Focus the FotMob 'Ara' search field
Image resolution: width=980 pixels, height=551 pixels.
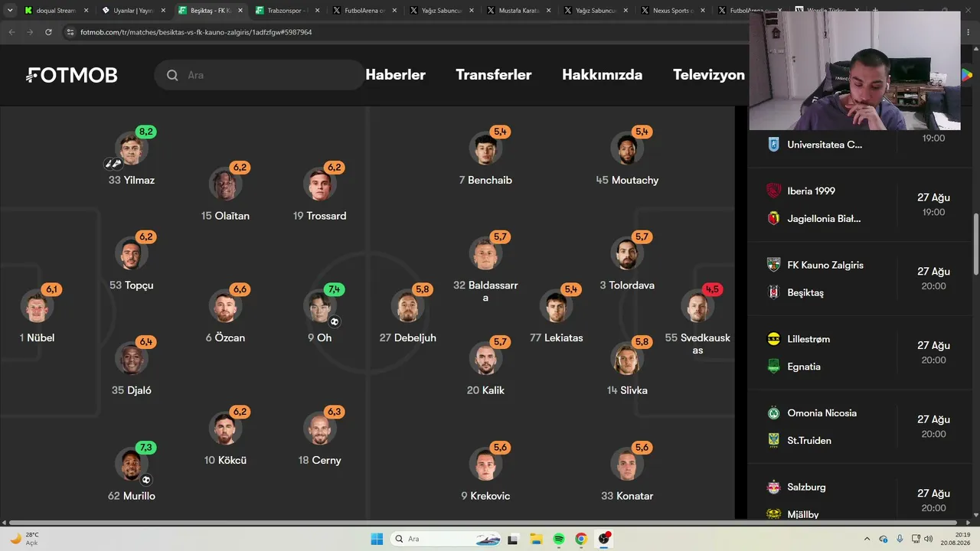coord(260,75)
